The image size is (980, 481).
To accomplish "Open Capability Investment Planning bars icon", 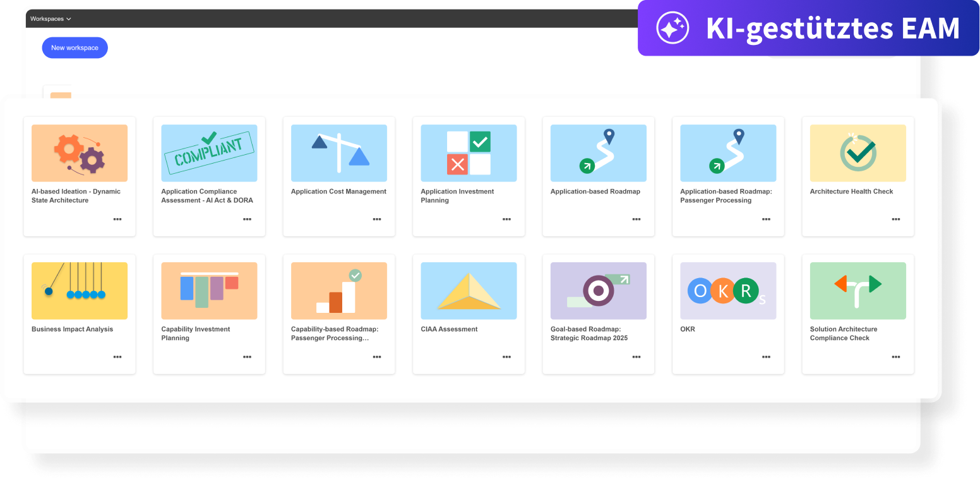I will click(209, 291).
